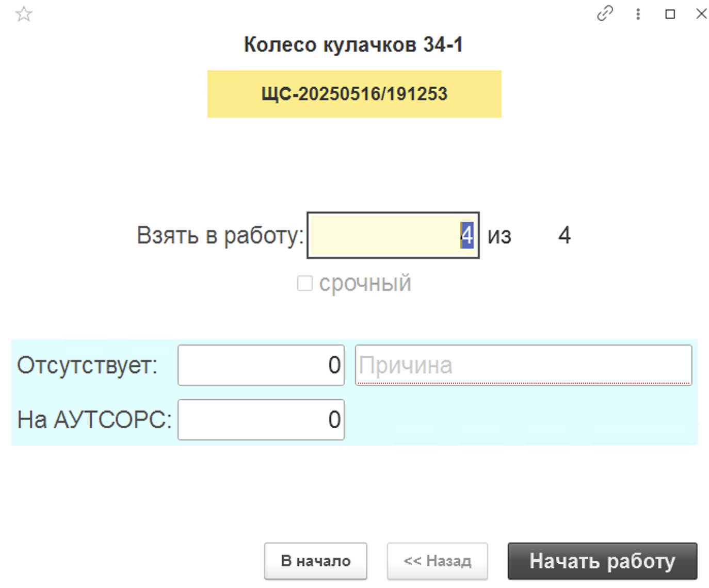
Task: Enable the срочный checkbox
Action: (x=305, y=283)
